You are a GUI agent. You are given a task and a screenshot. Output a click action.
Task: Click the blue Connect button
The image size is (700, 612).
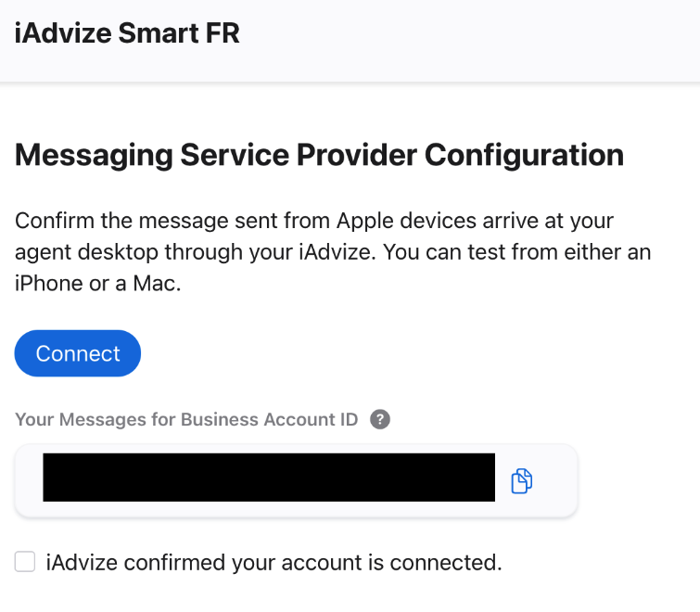(x=78, y=353)
